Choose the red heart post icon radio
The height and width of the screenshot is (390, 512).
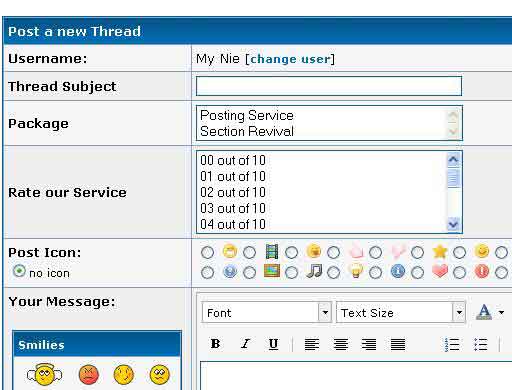pos(417,273)
